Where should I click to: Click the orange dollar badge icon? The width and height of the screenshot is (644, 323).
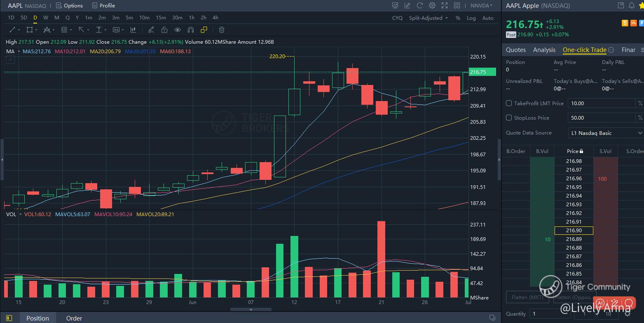[625, 24]
